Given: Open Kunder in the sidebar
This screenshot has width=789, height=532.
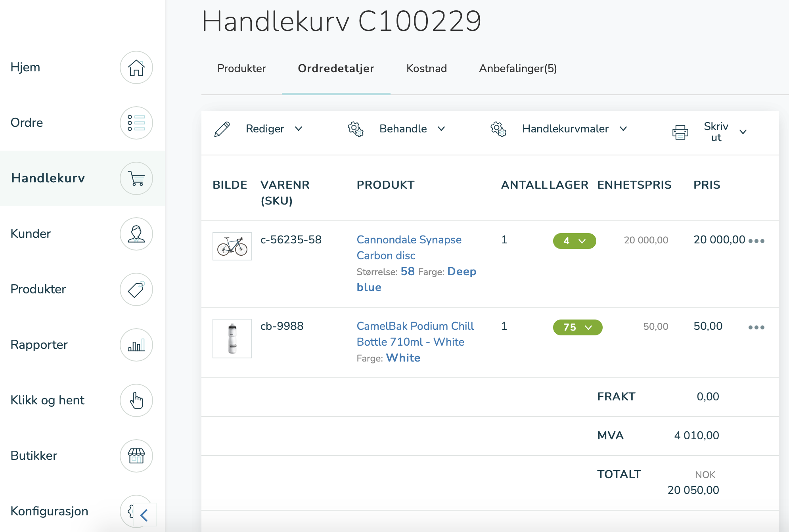Looking at the screenshot, I should coord(31,234).
